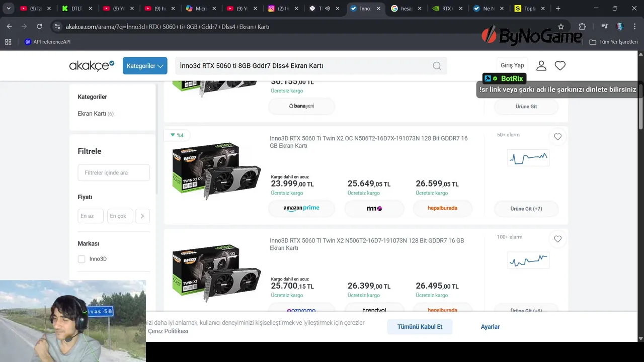The image size is (644, 362).
Task: Bookmark this page with the star icon
Action: [x=561, y=26]
